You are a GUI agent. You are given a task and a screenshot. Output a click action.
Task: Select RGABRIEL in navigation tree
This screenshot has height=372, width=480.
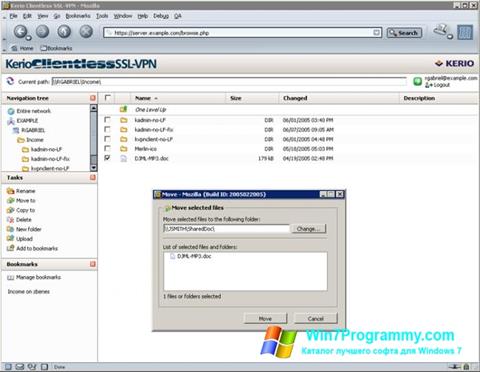[x=28, y=130]
